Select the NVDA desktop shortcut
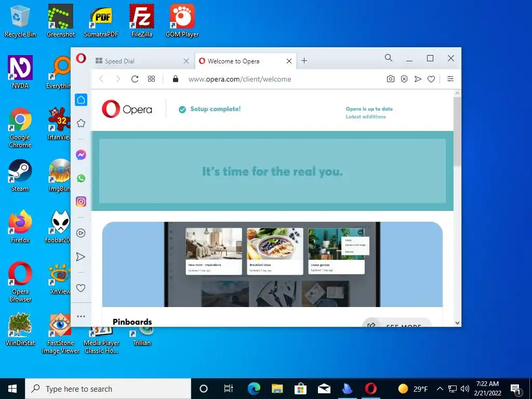 click(20, 72)
